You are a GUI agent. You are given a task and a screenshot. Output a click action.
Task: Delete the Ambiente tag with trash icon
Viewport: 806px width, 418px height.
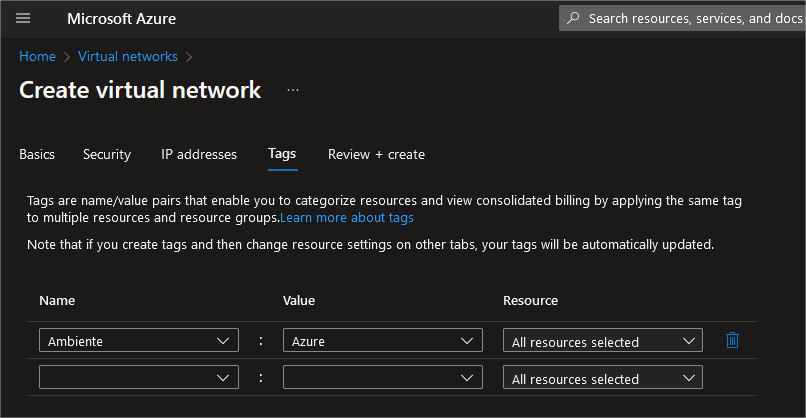[732, 340]
